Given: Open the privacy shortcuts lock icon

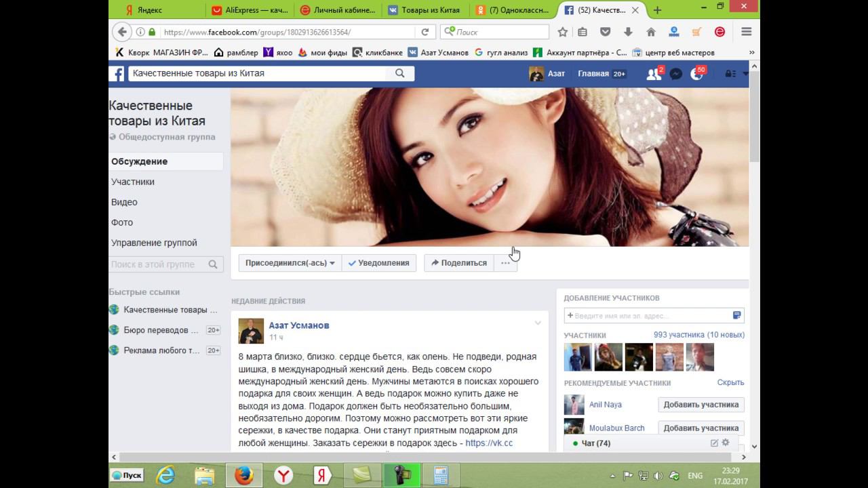Looking at the screenshot, I should click(730, 74).
